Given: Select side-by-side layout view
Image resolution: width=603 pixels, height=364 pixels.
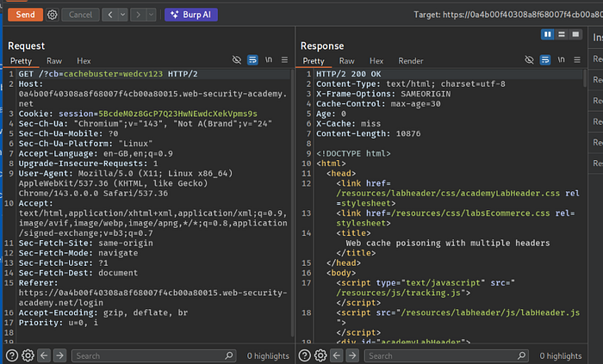Looking at the screenshot, I should click(x=548, y=34).
